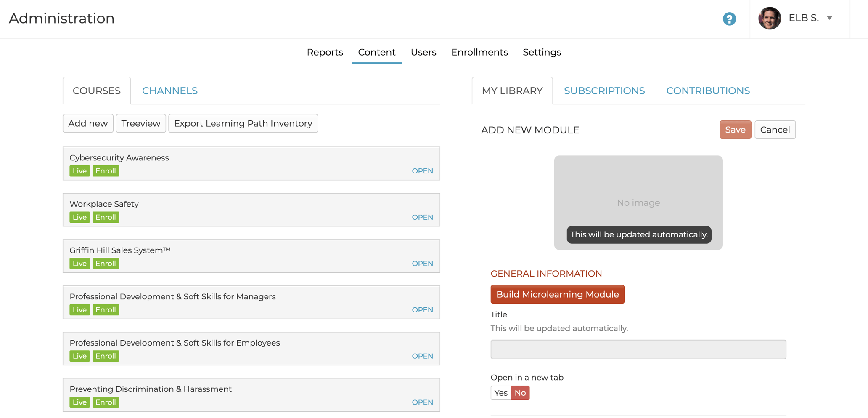Switch to the Users section
Screen dimensions: 868x418
click(x=423, y=52)
